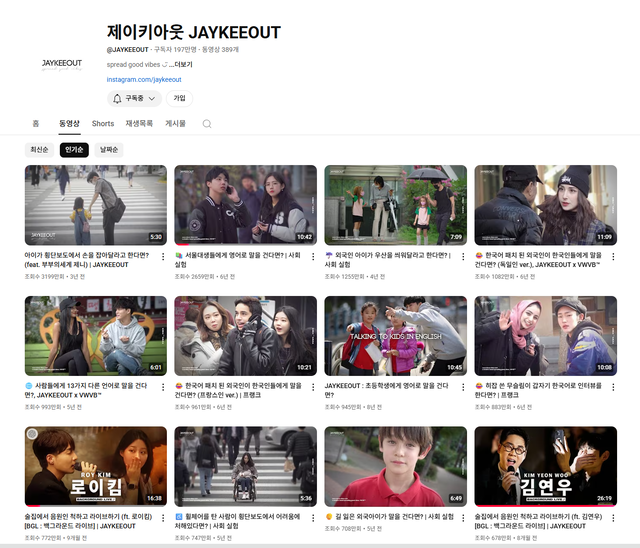Viewport: 640px width, 548px height.
Task: Click the 조회수 3199만회 view count text
Action: coord(44,277)
